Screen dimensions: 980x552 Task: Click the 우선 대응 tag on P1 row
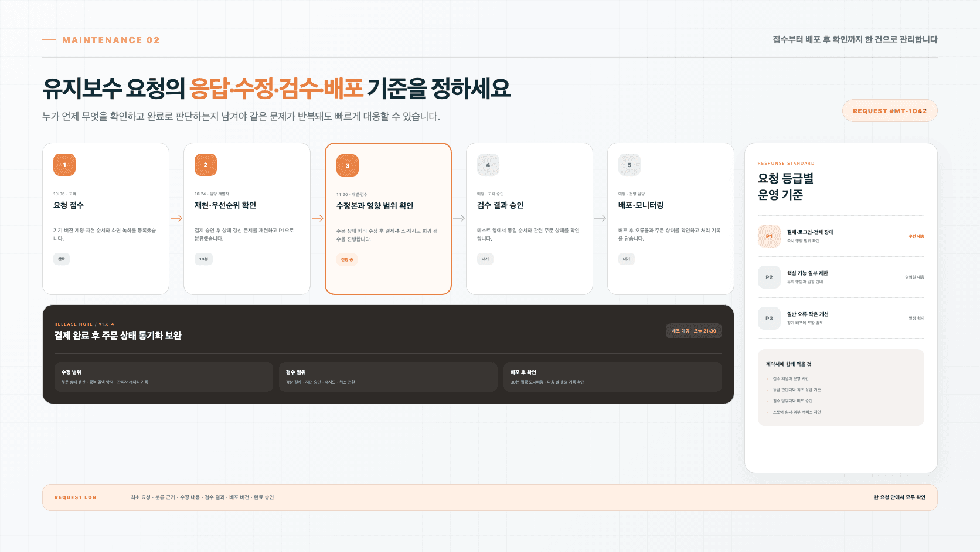pos(916,236)
